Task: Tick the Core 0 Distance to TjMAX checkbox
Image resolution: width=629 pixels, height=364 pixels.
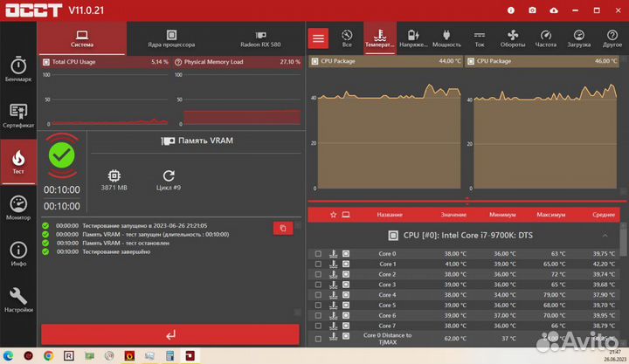Action: 318,339
